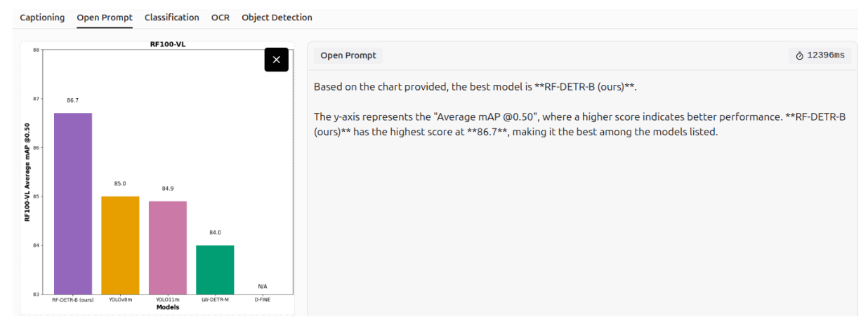Click the 85.0 label above the YOLOv8m bar
This screenshot has height=324, width=868.
[x=120, y=184]
